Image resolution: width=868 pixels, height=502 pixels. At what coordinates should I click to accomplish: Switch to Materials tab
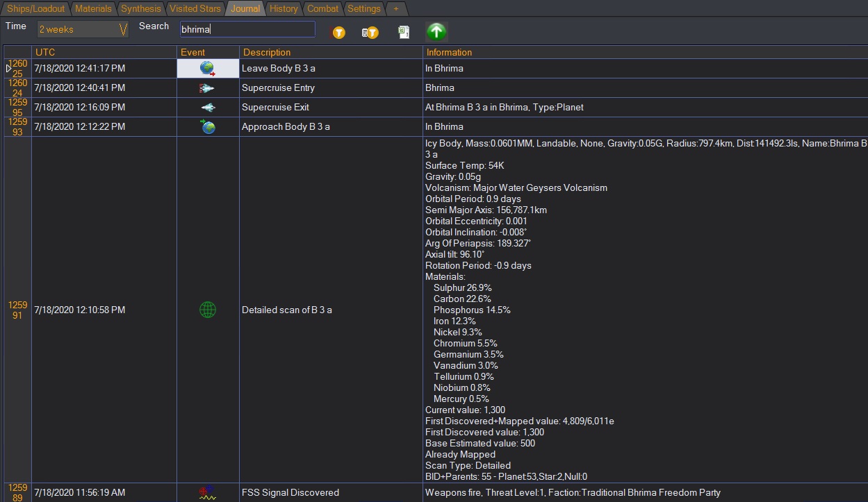[93, 9]
